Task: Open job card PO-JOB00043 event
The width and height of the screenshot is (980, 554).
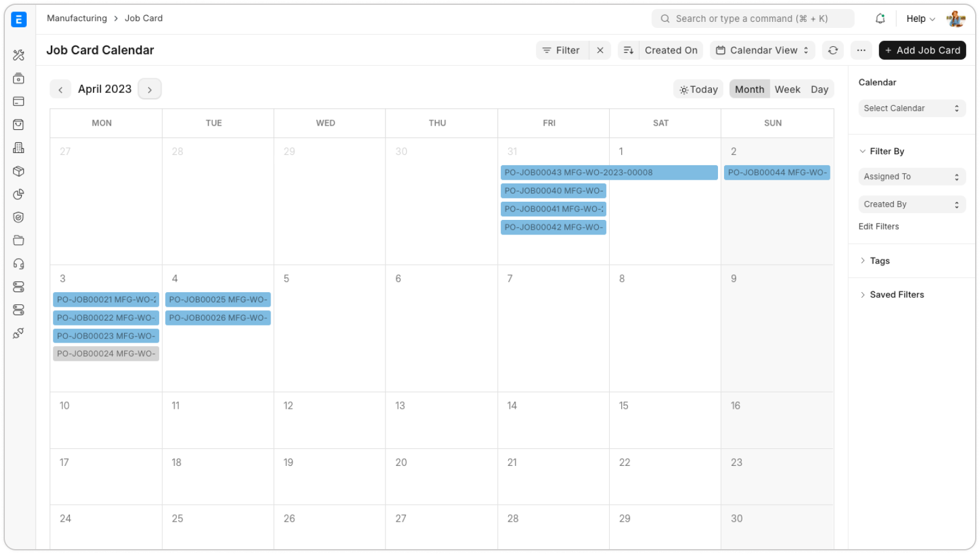Action: pos(609,173)
